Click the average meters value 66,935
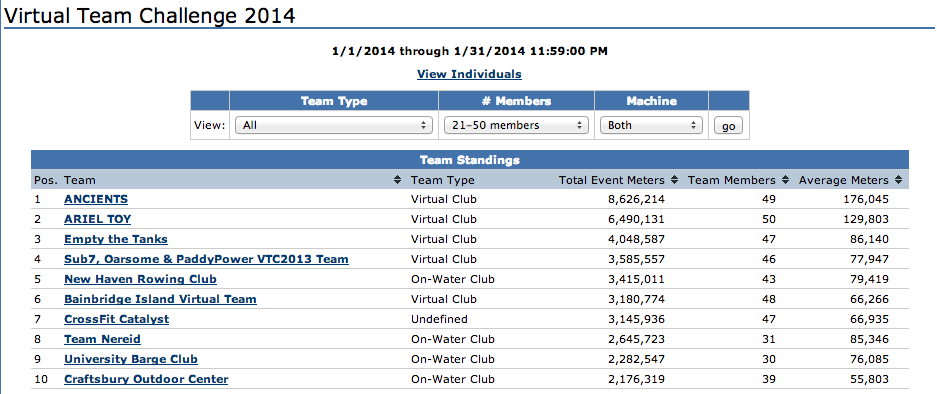This screenshot has height=394, width=937. [x=870, y=319]
